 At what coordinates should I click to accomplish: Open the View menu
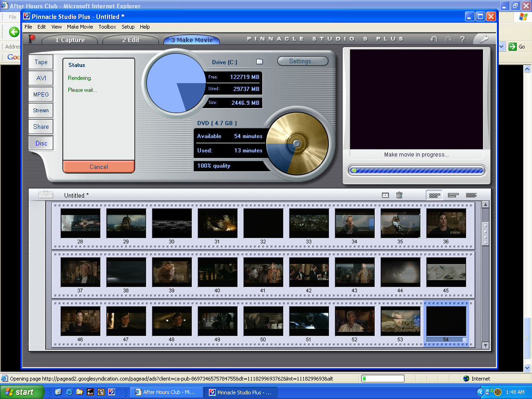(x=56, y=27)
